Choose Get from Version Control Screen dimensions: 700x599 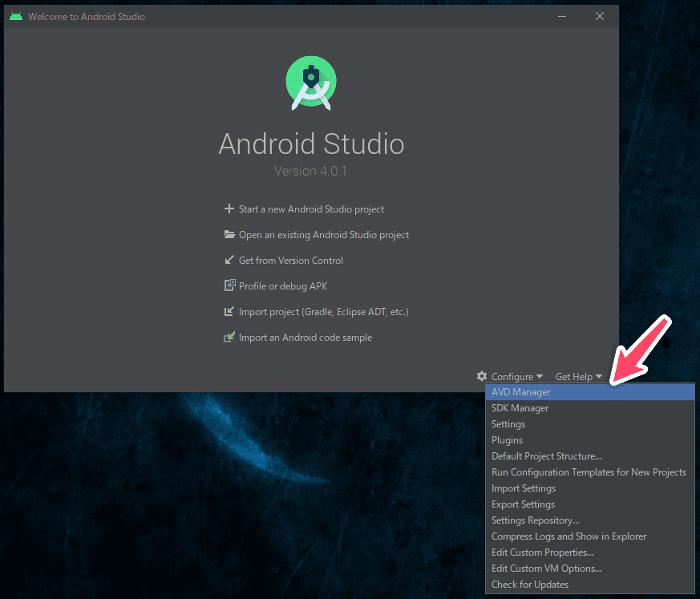(x=290, y=261)
